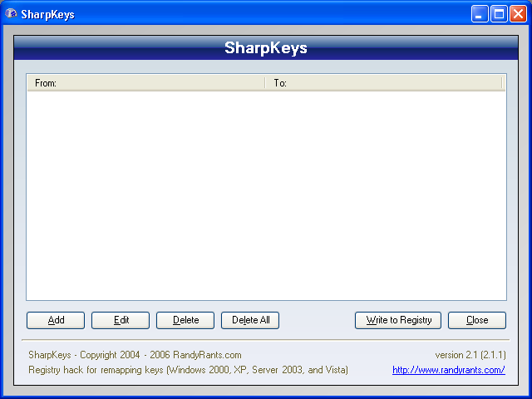Click Write to Registry
Screen dimensions: 532x399
coord(398,320)
